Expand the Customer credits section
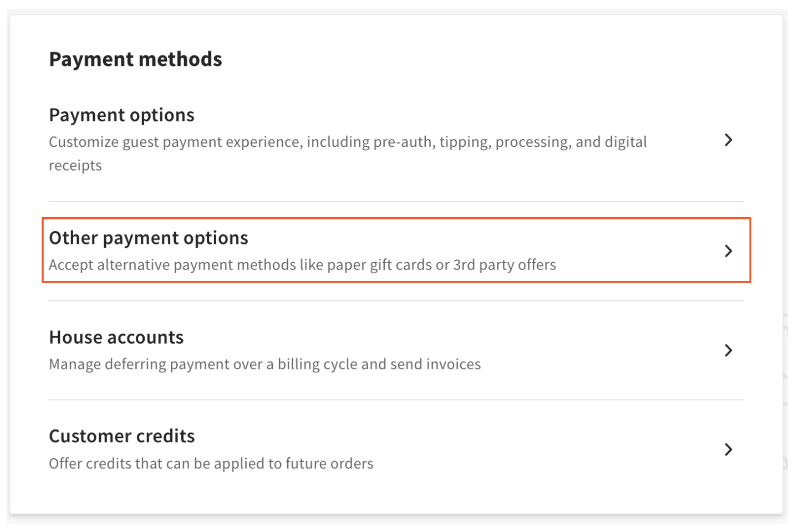 388,449
